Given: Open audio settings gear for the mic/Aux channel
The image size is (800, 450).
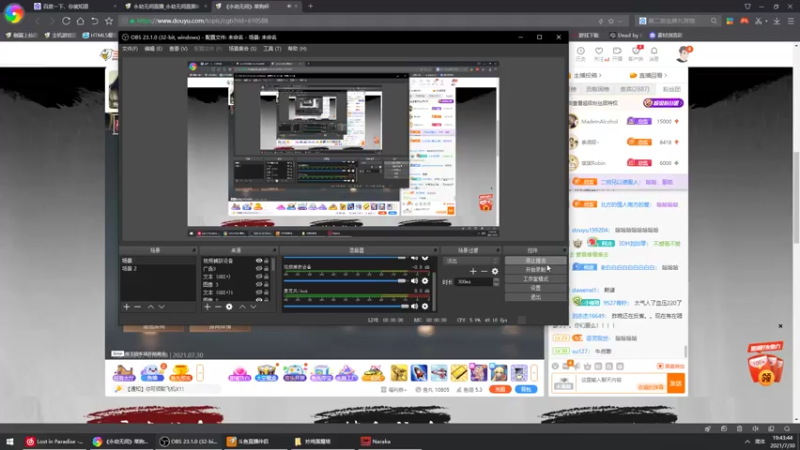Looking at the screenshot, I should tap(425, 306).
